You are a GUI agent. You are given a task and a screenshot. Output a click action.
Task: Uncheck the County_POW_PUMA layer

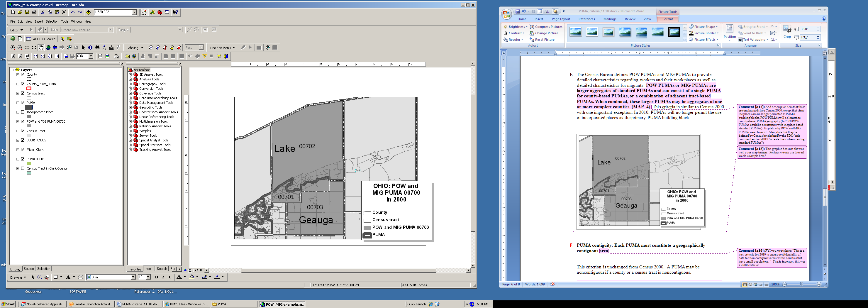[23, 84]
